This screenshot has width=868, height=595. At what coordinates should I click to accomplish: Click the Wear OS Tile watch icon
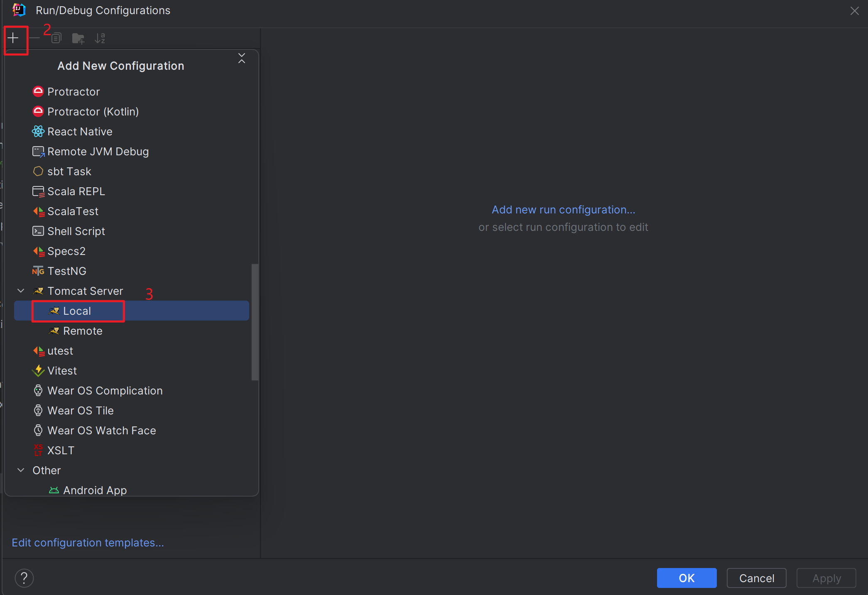(x=38, y=410)
